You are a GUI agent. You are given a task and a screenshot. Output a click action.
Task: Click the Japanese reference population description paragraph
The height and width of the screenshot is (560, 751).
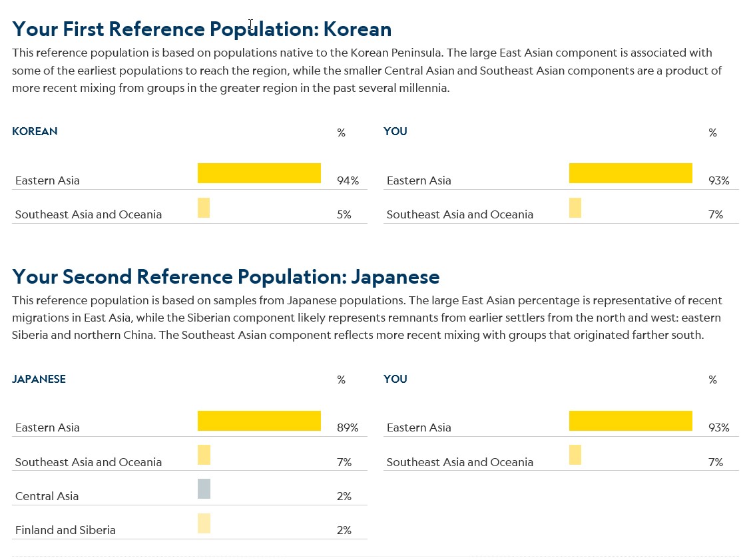(367, 318)
